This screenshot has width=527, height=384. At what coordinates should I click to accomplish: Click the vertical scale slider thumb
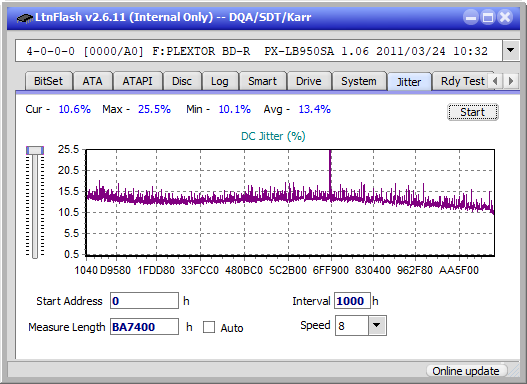click(35, 150)
